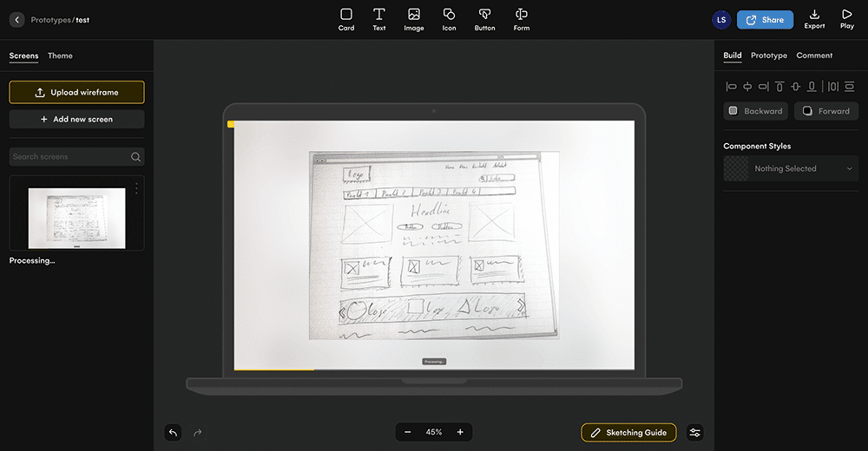Select the Text tool
The height and width of the screenshot is (451, 868).
tap(379, 19)
